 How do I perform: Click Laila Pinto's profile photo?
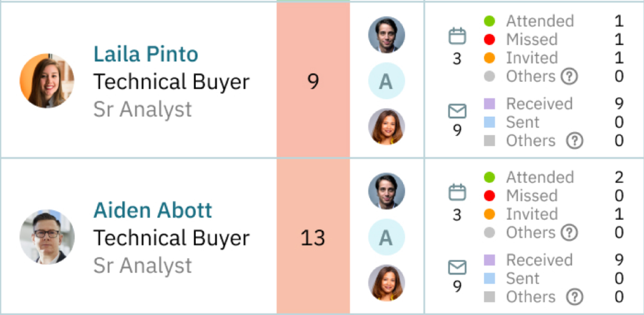(47, 81)
